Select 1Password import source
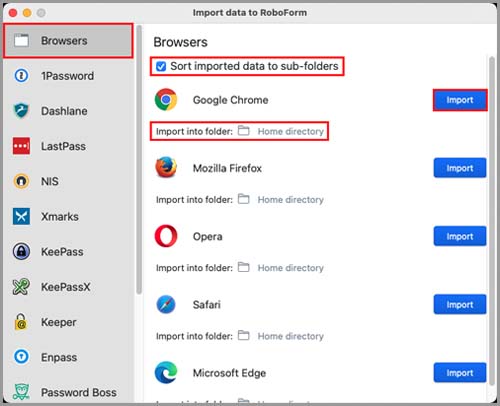 68,76
